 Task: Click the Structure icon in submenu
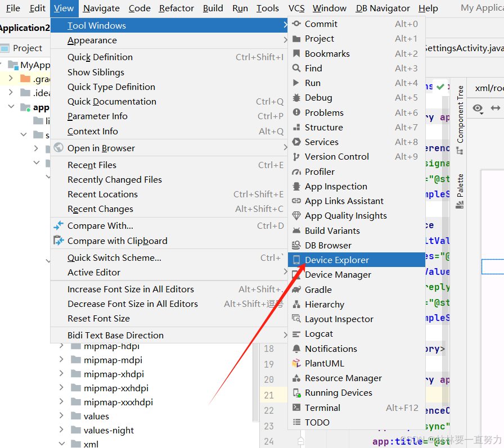pos(296,127)
